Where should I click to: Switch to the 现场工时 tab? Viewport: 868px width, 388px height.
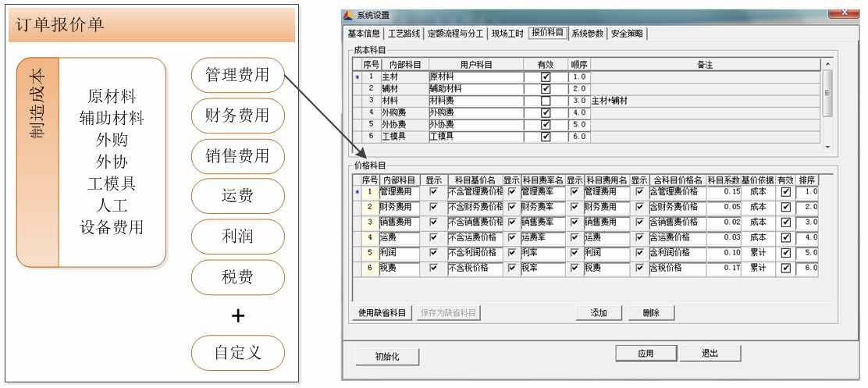tap(507, 34)
